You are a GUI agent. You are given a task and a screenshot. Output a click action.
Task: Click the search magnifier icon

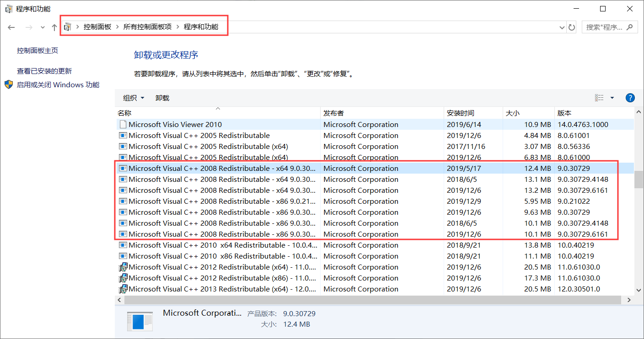(630, 27)
